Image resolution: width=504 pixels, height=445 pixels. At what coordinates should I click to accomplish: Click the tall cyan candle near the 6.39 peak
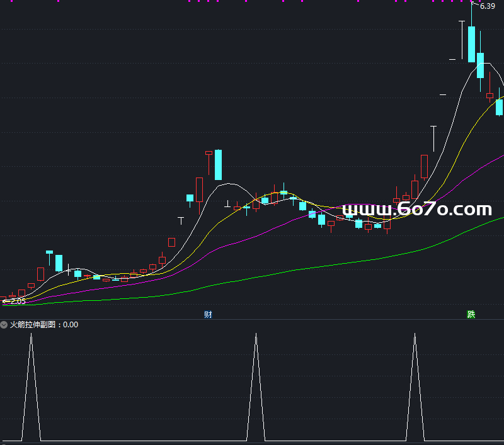pyautogui.click(x=471, y=44)
